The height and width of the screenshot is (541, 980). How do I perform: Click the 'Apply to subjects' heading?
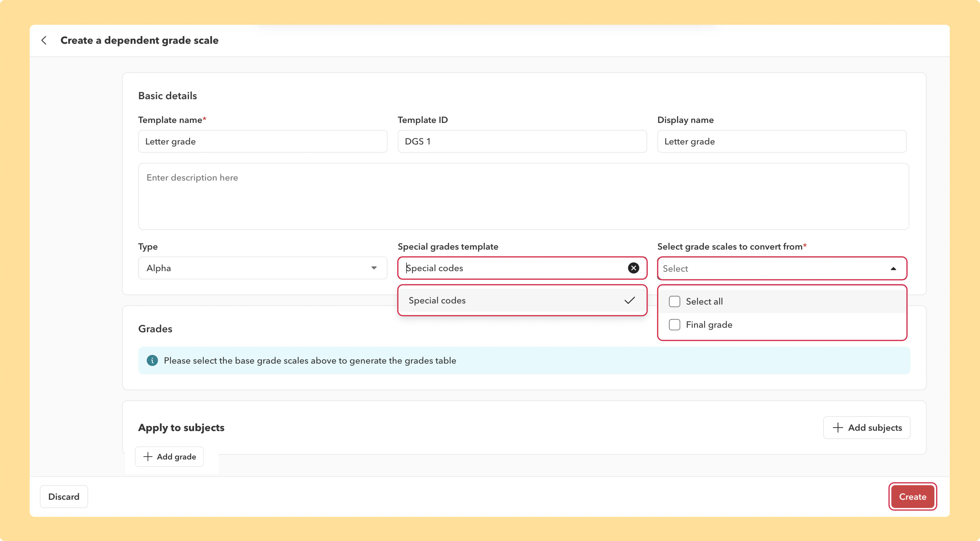click(181, 428)
